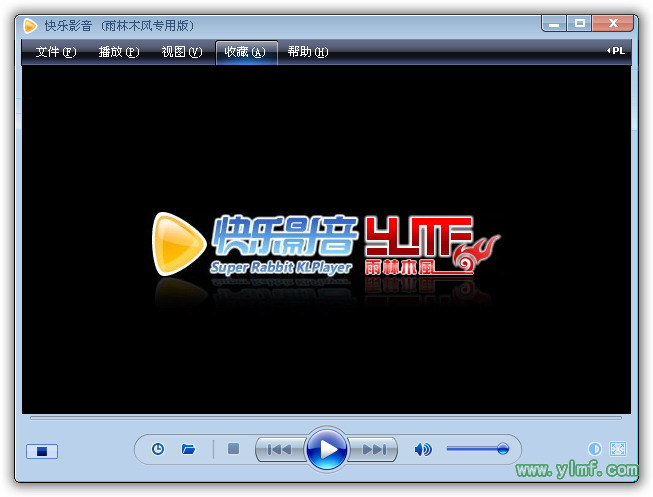Viewport: 653px width, 497px height.
Task: Maximize the 快乐影音 window
Action: click(x=579, y=23)
